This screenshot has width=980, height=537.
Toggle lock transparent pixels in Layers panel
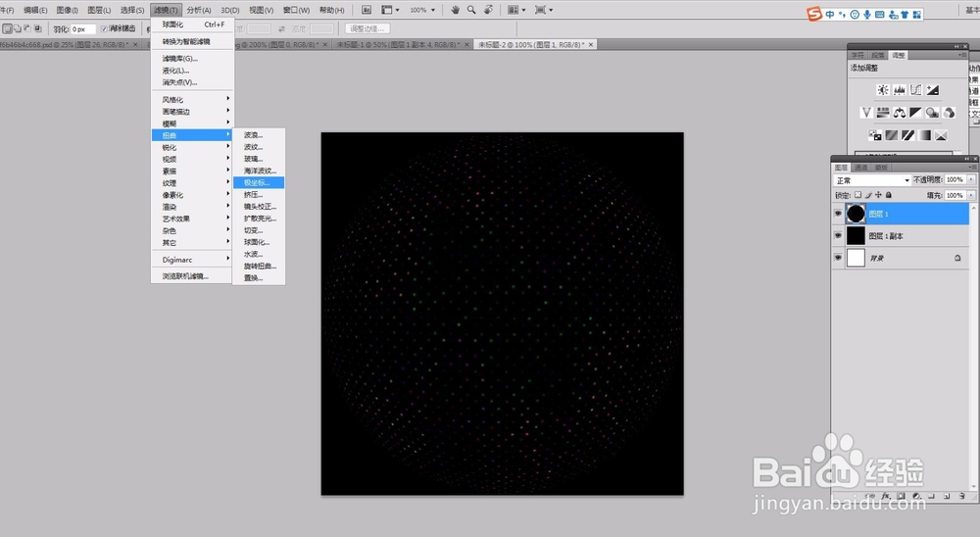coord(858,195)
